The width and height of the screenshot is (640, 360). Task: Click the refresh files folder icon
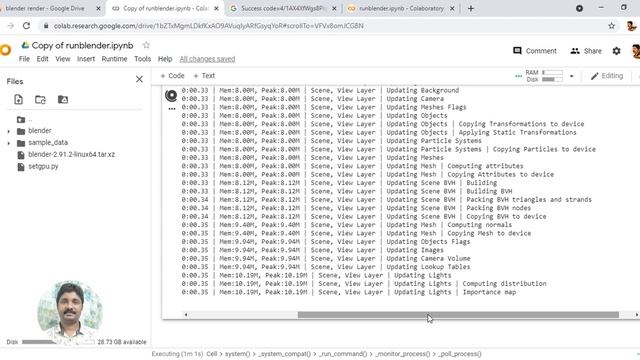40,99
